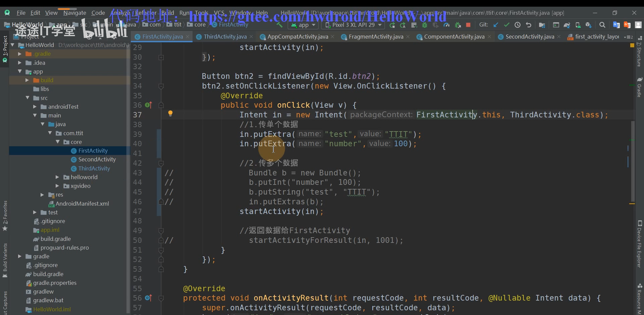The height and width of the screenshot is (315, 644).
Task: Open the Edit menu
Action: (x=35, y=13)
